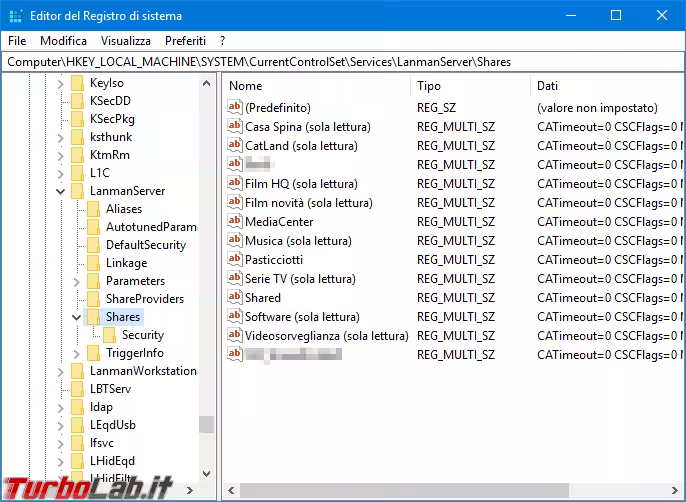Image resolution: width=686 pixels, height=502 pixels.
Task: Open the Visualizza menu
Action: [125, 41]
